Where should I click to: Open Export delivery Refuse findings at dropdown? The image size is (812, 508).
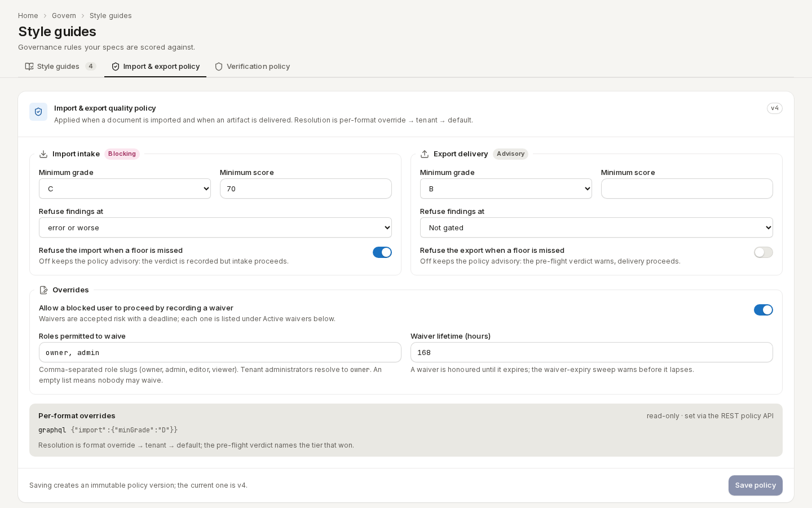click(x=597, y=227)
